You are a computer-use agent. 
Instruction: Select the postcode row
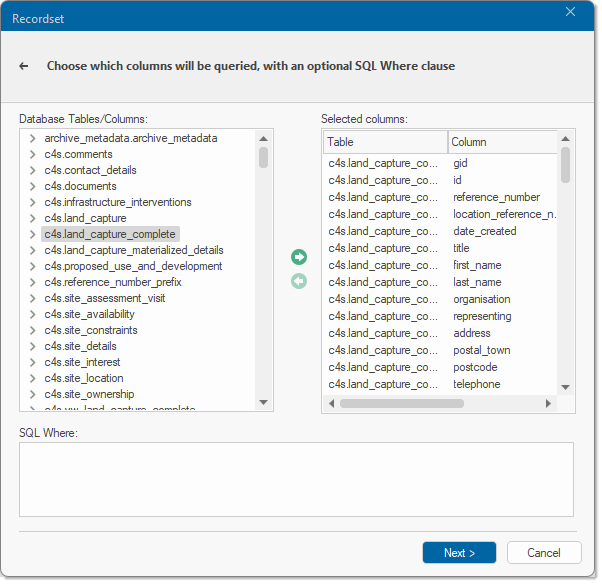coord(440,367)
